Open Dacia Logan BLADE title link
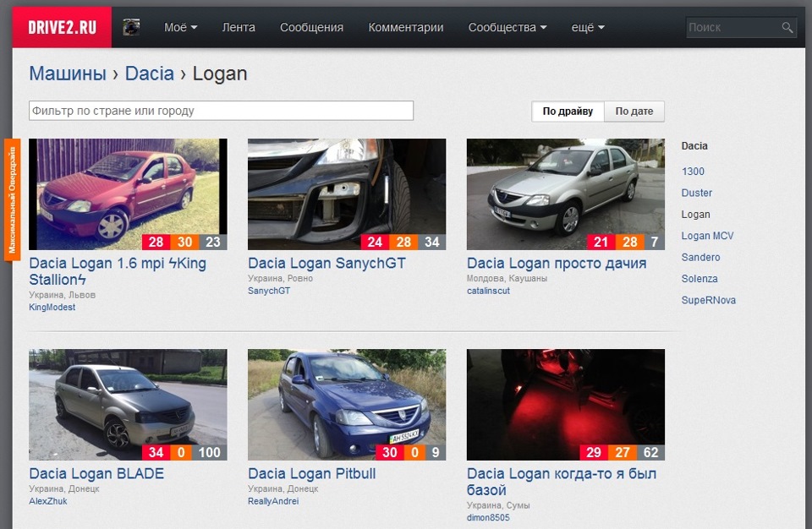 [96, 473]
